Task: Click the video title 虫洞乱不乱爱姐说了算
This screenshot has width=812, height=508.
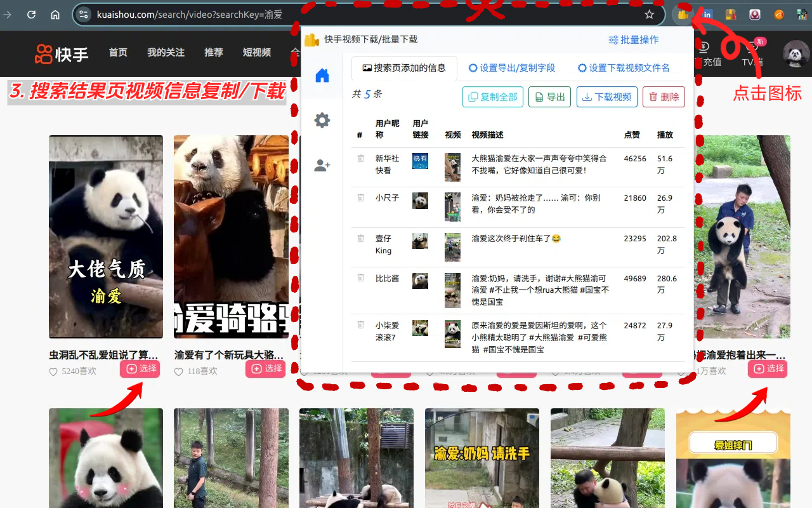Action: pyautogui.click(x=104, y=355)
